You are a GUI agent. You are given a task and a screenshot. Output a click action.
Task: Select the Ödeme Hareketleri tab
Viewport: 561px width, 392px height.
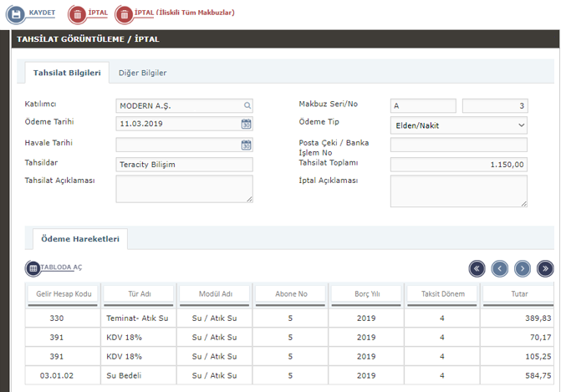click(80, 239)
